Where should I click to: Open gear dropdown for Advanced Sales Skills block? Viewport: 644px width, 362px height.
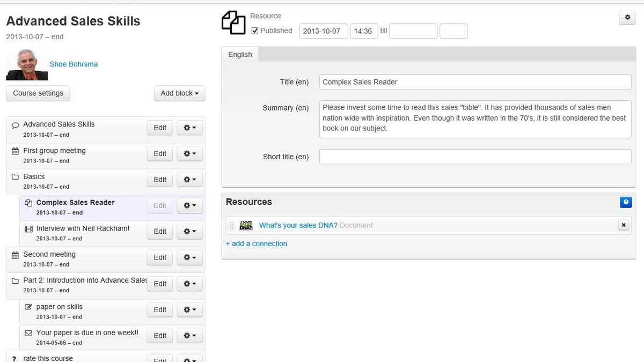pos(190,128)
